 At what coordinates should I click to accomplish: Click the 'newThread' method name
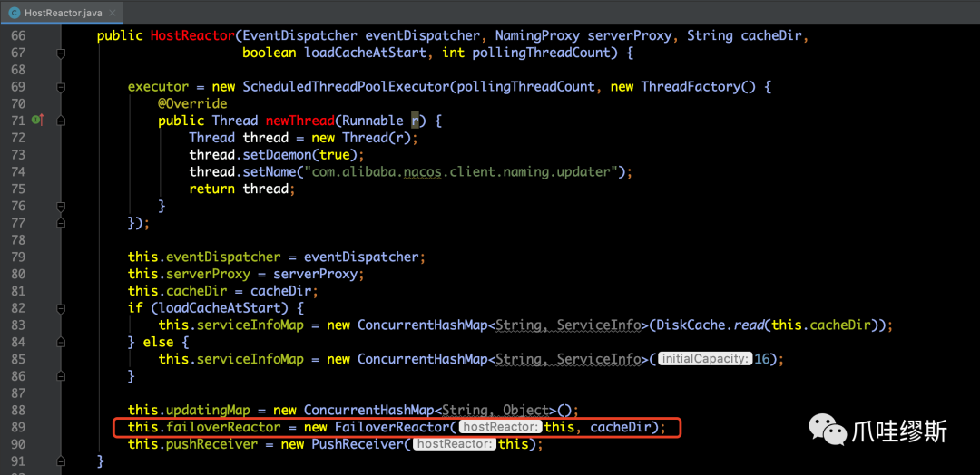[x=299, y=121]
